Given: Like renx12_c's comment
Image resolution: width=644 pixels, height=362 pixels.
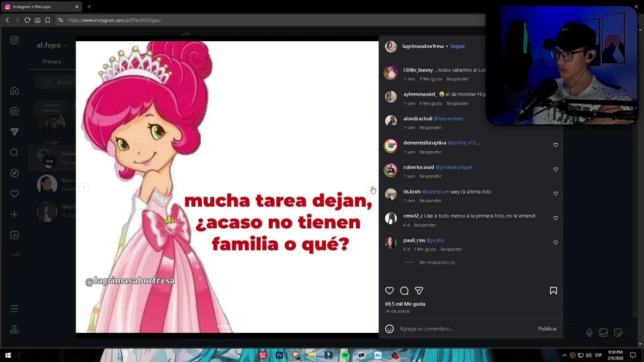Looking at the screenshot, I should [555, 218].
